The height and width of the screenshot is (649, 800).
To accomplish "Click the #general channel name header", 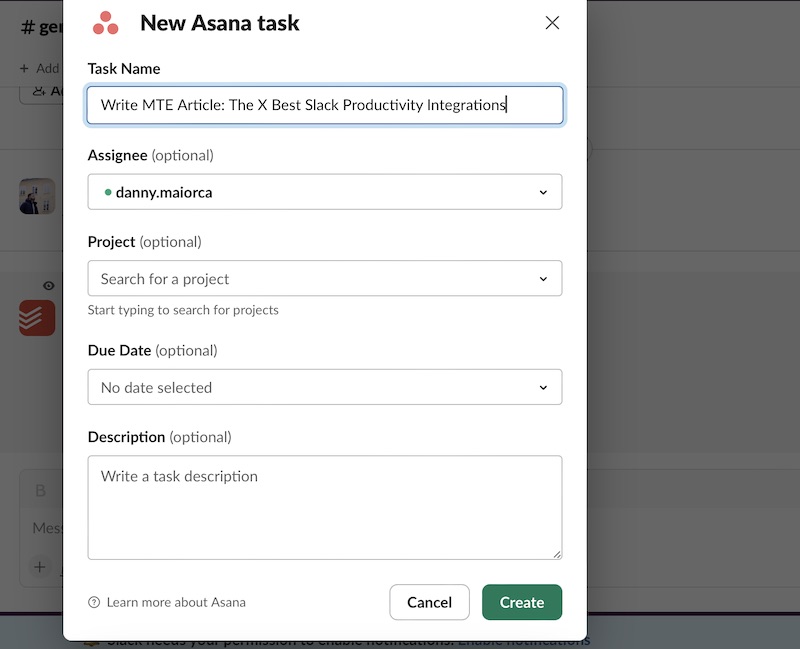I will click(40, 30).
